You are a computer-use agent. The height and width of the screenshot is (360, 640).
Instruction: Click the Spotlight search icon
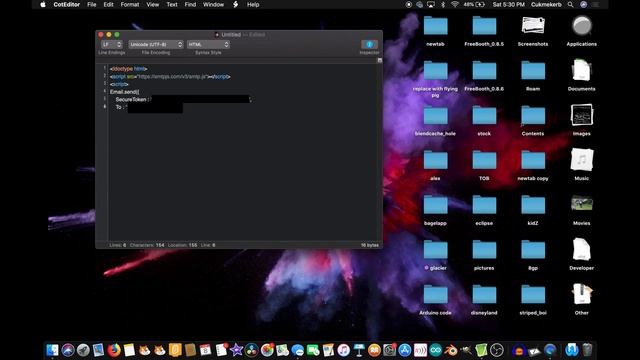(x=570, y=4)
